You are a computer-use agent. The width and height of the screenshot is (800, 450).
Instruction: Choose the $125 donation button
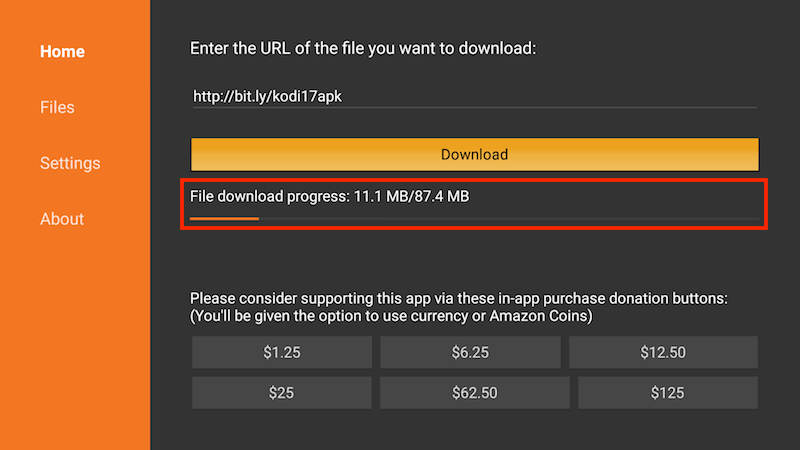(x=668, y=393)
